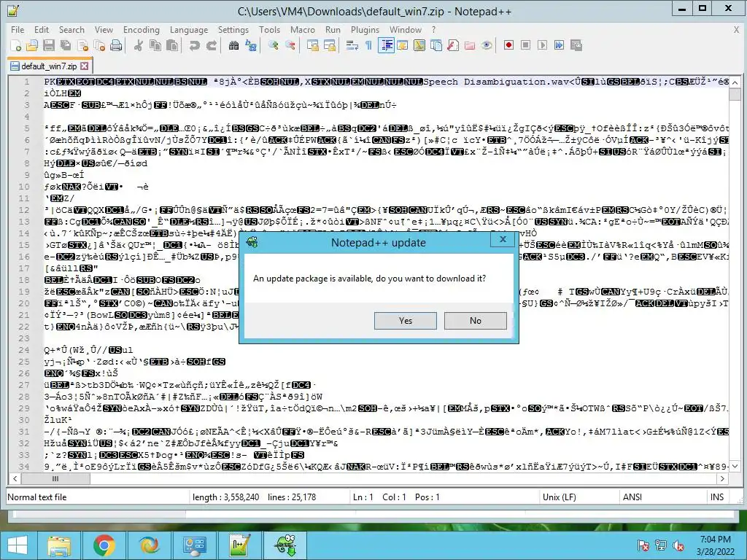The image size is (747, 560).
Task: Click the Replace toolbar icon
Action: click(x=251, y=45)
